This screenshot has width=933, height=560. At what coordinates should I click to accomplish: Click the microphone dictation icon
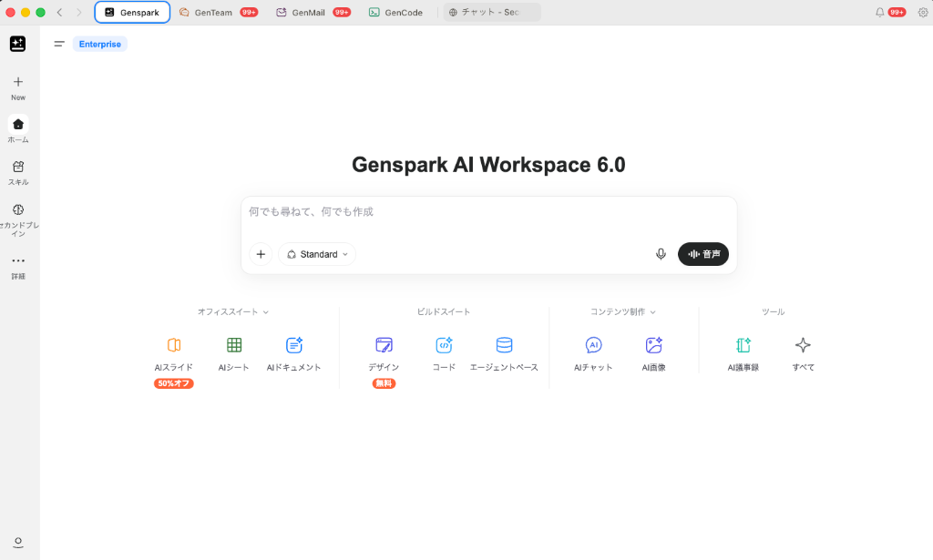click(x=661, y=254)
